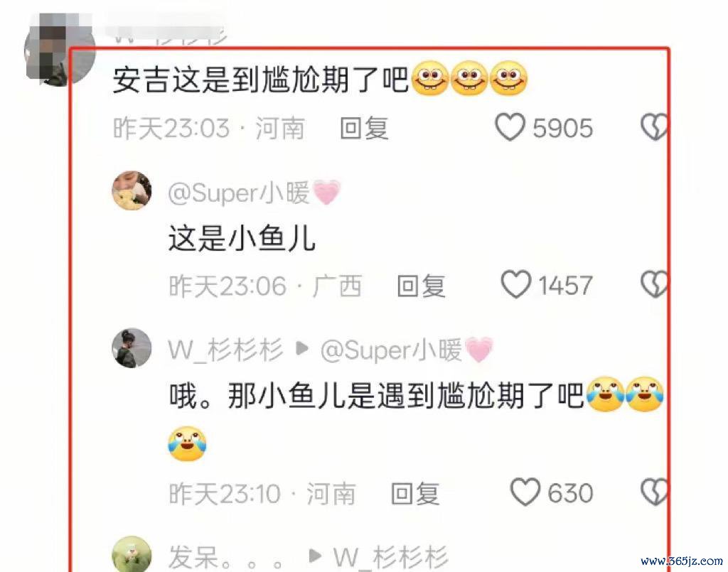The height and width of the screenshot is (572, 728).
Task: Select the comment text 安吉这是到尴尬期了吧
Action: pos(260,80)
